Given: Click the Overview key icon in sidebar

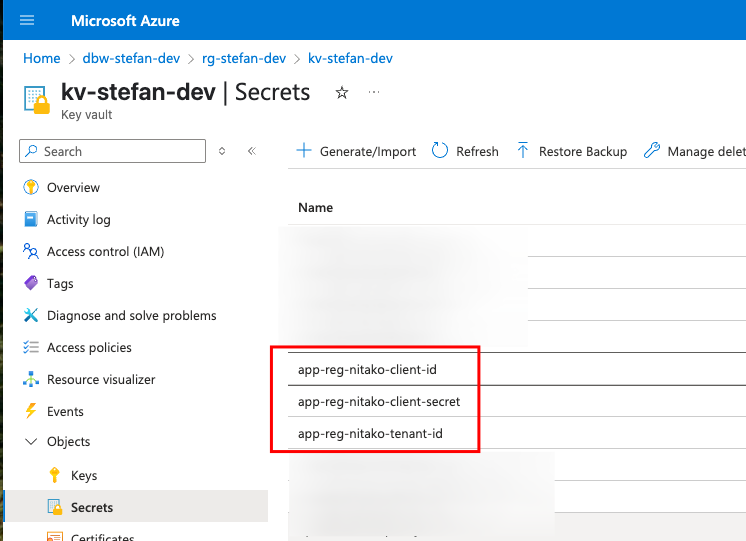Looking at the screenshot, I should (x=30, y=187).
